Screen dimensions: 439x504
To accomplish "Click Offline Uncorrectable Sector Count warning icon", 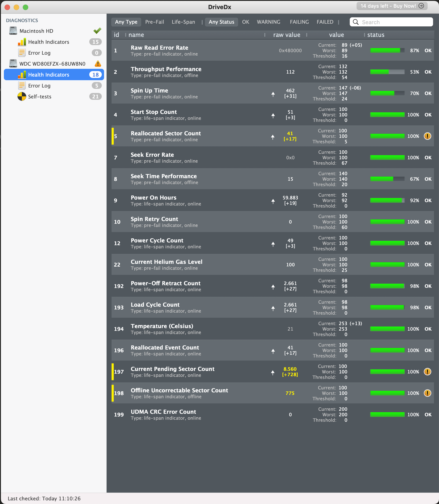I will click(x=427, y=393).
